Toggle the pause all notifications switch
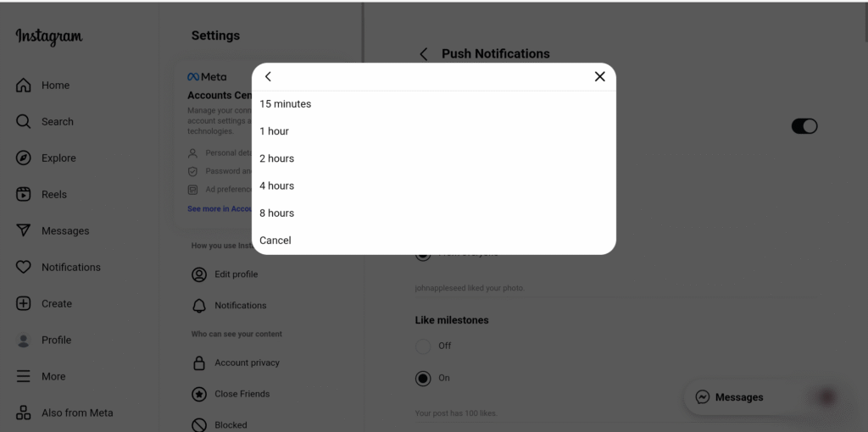The height and width of the screenshot is (432, 868). tap(804, 126)
